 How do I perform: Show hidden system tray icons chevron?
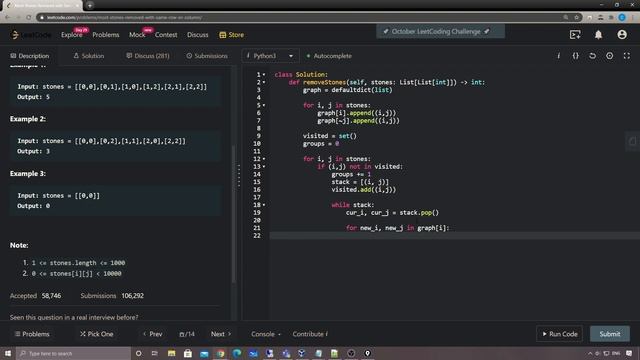click(x=590, y=353)
